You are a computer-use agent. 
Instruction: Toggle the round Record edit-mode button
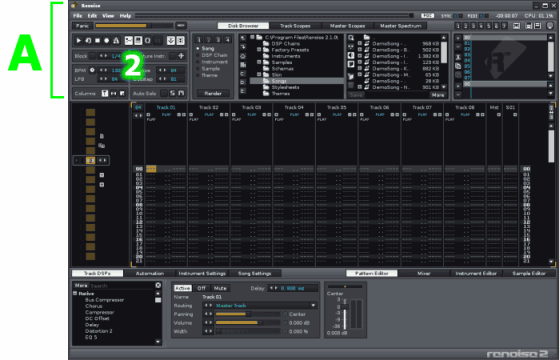click(107, 41)
